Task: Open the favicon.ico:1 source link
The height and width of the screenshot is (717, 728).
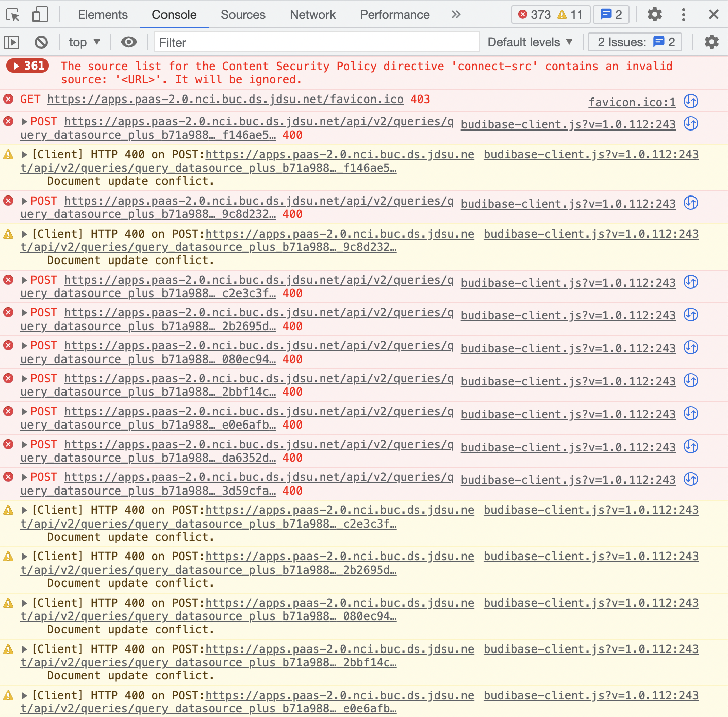Action: coord(632,102)
